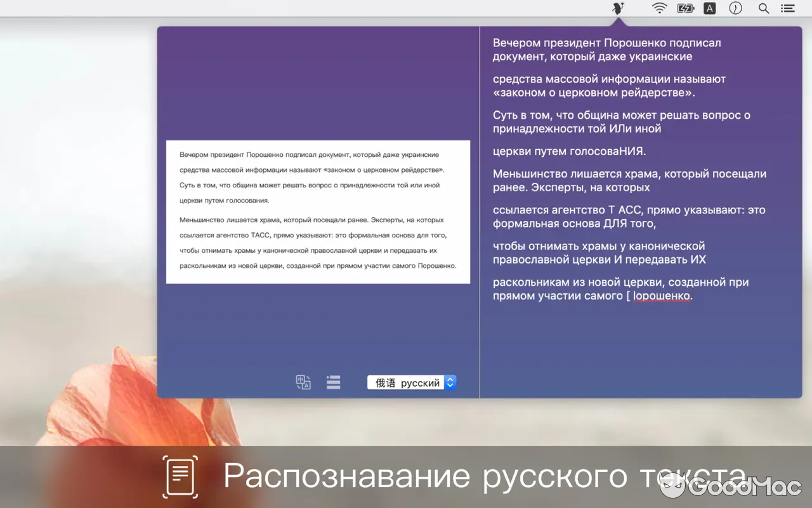
Task: Click the document scan icon in bottom banner
Action: coord(180,476)
